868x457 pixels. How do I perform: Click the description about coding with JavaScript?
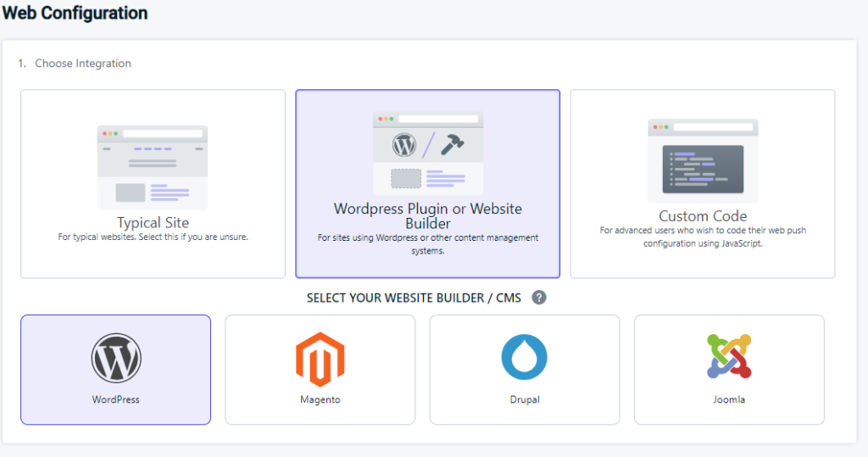[x=703, y=237]
